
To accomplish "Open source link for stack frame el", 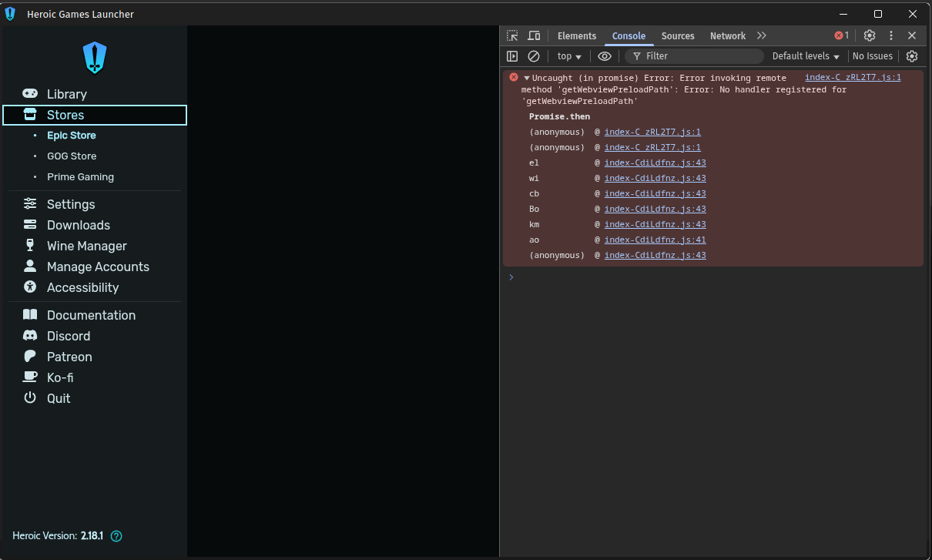I will [655, 163].
